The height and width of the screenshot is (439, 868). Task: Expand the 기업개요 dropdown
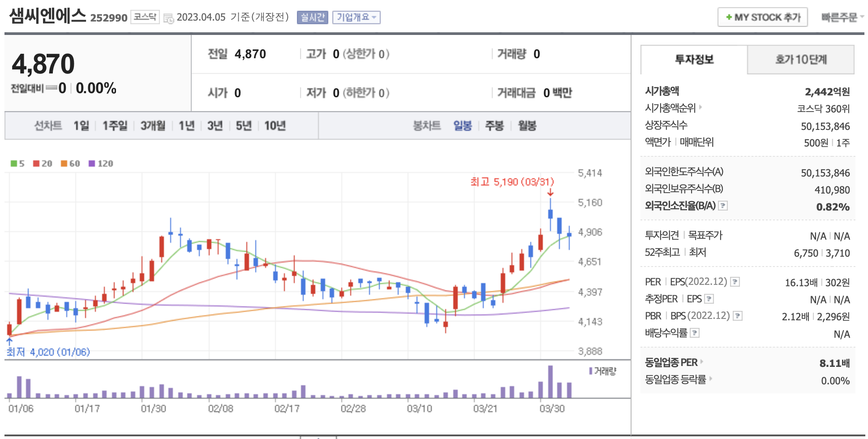tap(356, 17)
